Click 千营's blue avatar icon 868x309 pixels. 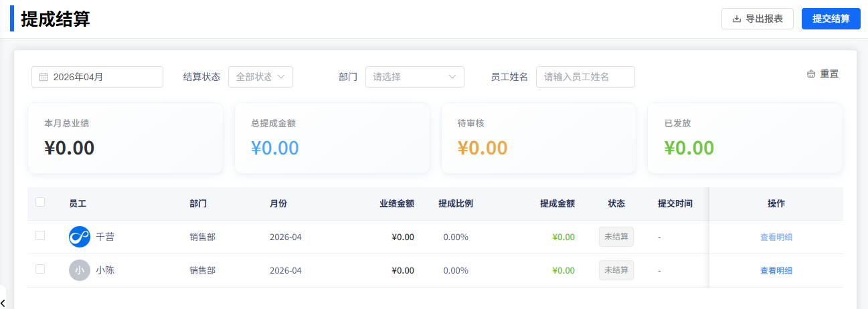(80, 237)
